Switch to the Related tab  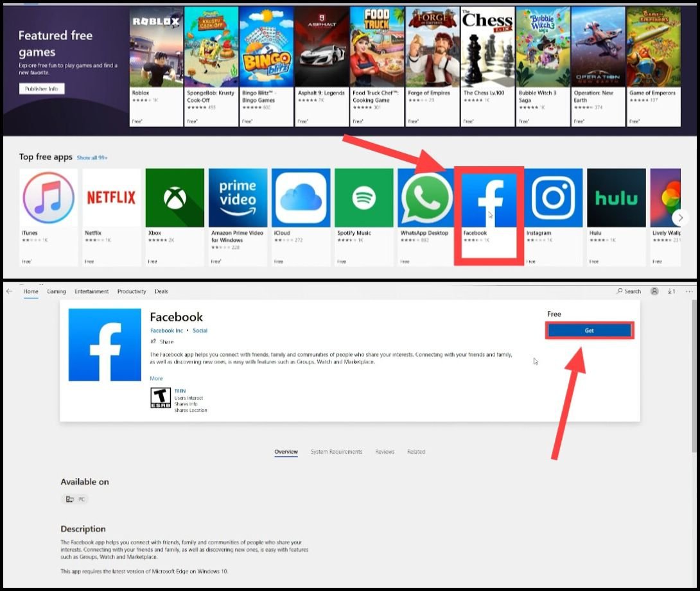tap(416, 452)
